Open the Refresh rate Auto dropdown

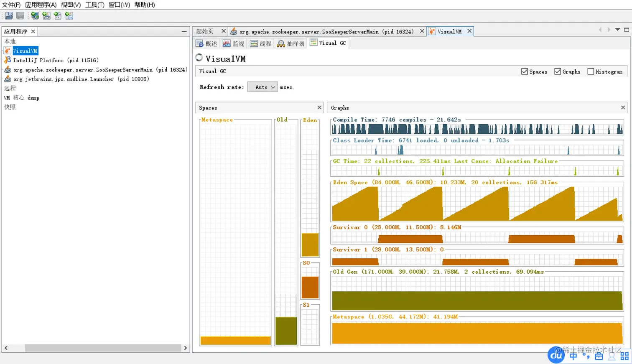pyautogui.click(x=262, y=87)
